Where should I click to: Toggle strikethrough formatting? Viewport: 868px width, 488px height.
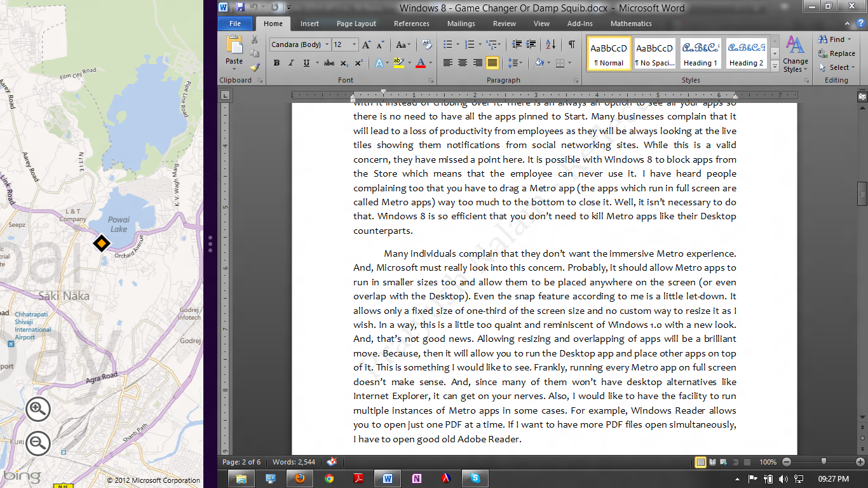click(x=329, y=63)
